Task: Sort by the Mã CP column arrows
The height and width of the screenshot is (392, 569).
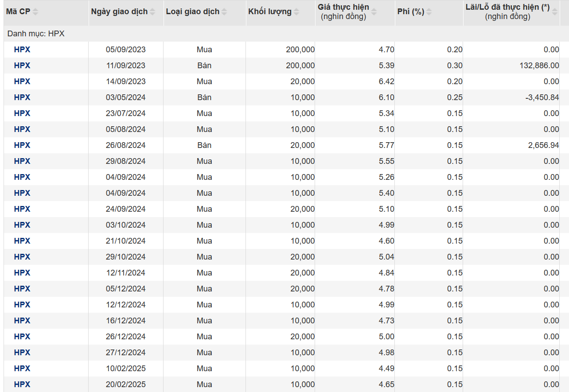Action: [35, 12]
